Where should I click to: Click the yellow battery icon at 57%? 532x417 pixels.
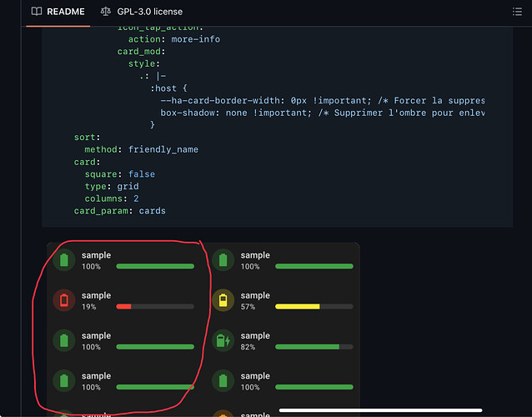pyautogui.click(x=223, y=300)
